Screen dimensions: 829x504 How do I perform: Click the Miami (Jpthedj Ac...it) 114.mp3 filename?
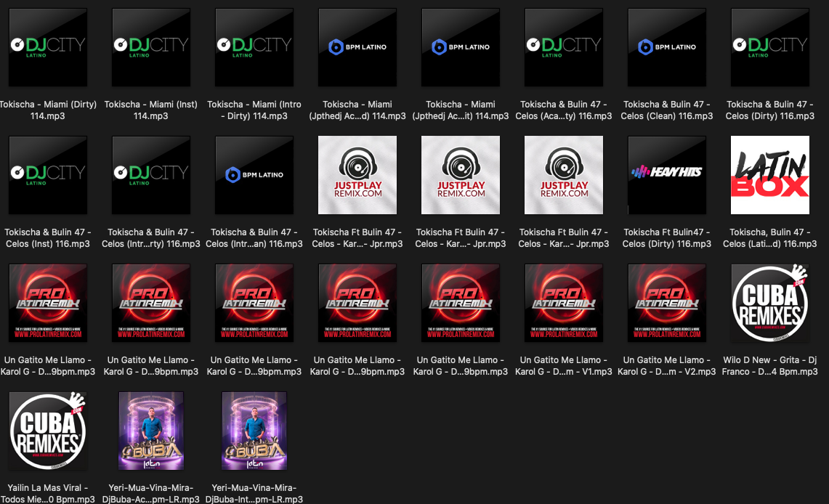(x=461, y=110)
